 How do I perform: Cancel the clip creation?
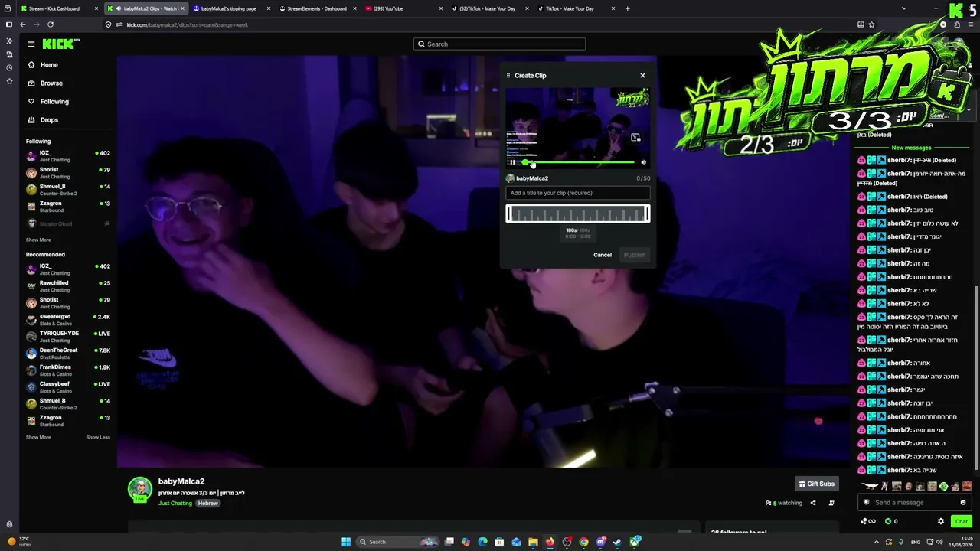click(x=603, y=255)
